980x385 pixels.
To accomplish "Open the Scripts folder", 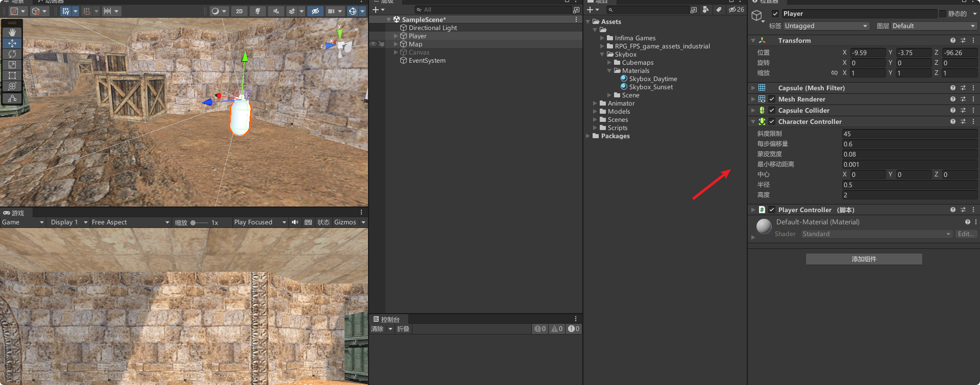I will [x=617, y=127].
